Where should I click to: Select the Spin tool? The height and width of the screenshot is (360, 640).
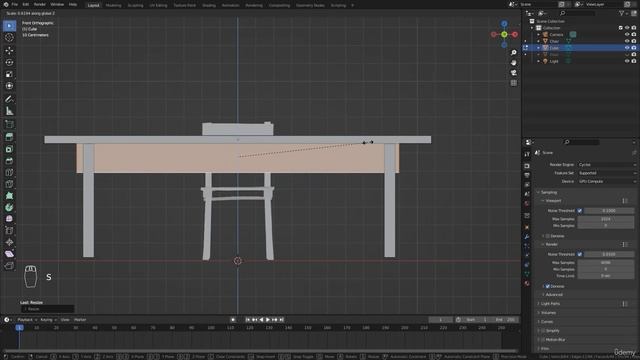(x=9, y=207)
